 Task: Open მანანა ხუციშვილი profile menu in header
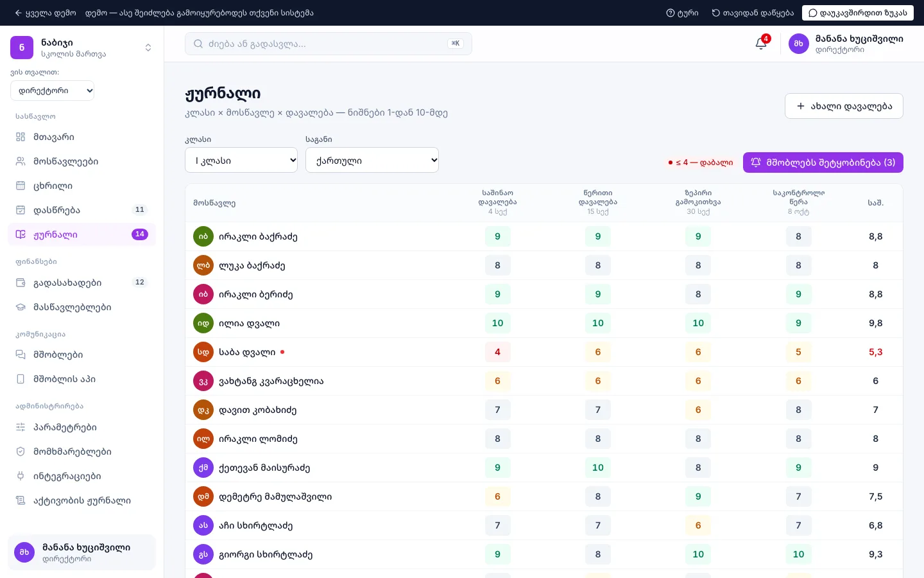(x=846, y=43)
